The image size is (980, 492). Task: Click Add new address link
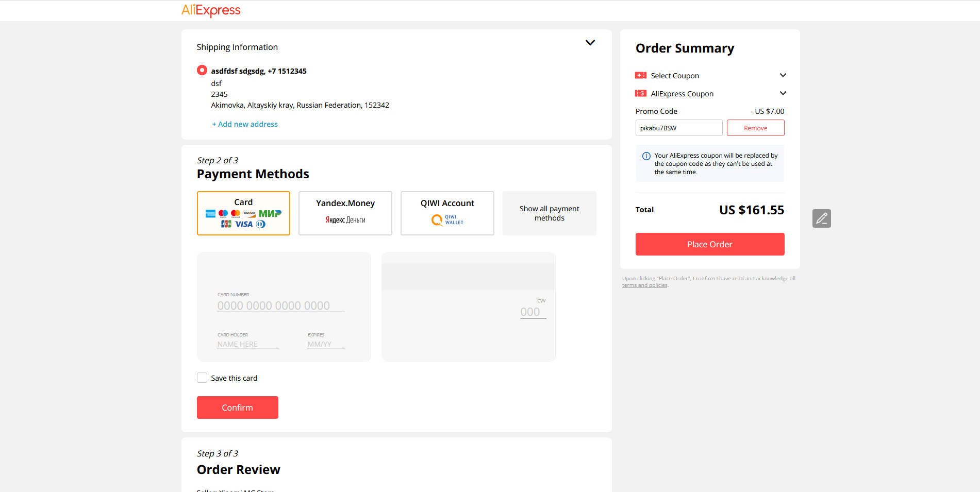[x=245, y=124]
